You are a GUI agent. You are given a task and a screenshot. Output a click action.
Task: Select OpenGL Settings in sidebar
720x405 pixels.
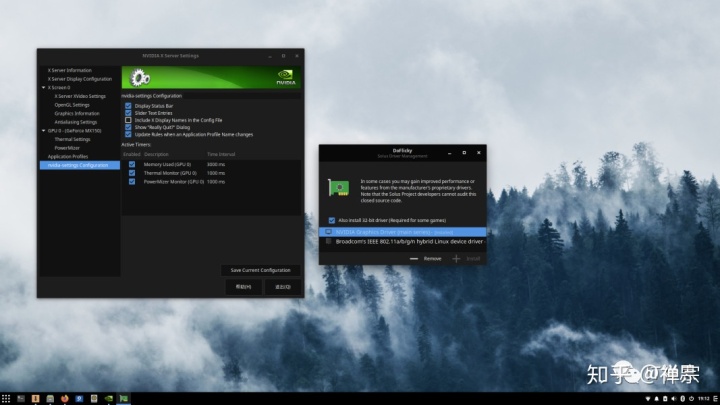(72, 105)
